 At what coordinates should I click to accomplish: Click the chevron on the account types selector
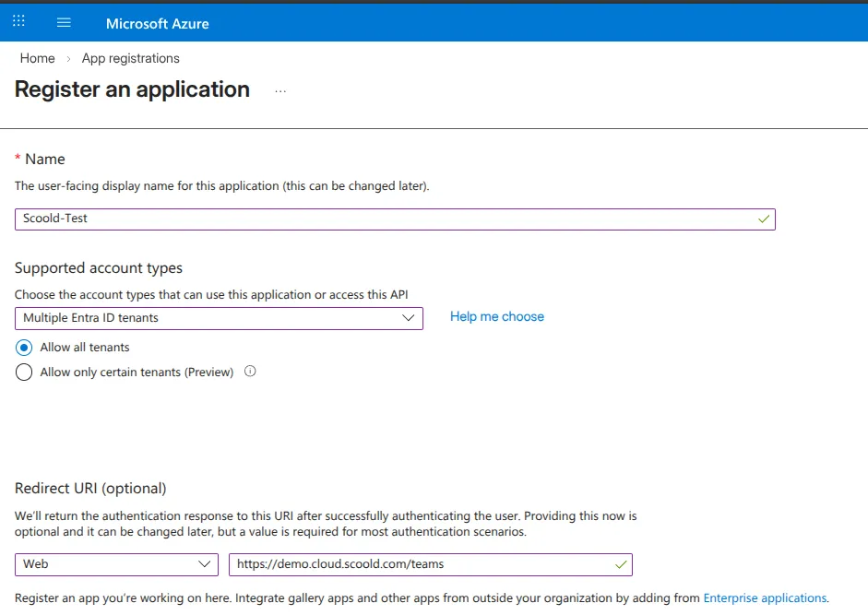point(409,317)
